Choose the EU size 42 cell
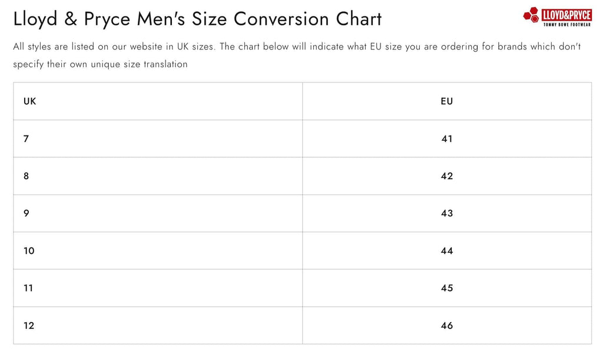This screenshot has width=603, height=364. 447,176
